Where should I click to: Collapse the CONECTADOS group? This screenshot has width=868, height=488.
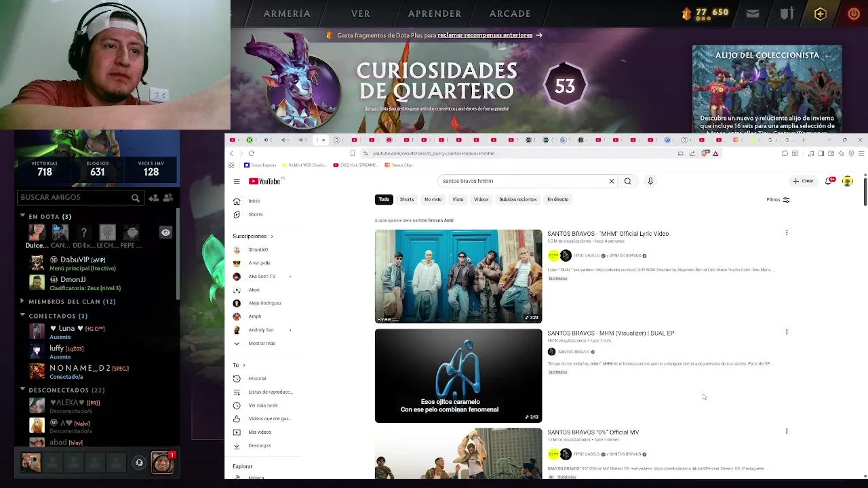pos(22,315)
